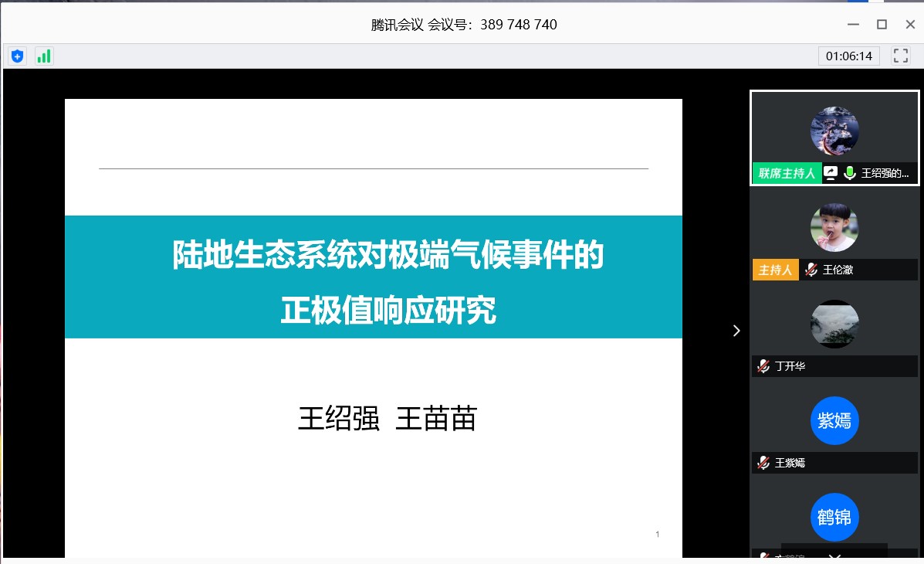Click the down chevron below the participant list
Screen dimensions: 924x564
click(834, 556)
